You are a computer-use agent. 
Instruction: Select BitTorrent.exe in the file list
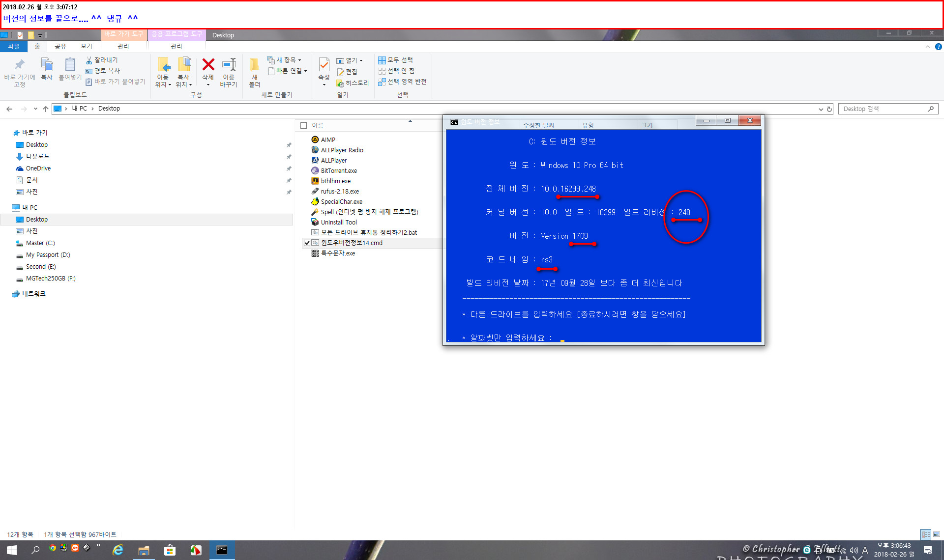click(334, 171)
